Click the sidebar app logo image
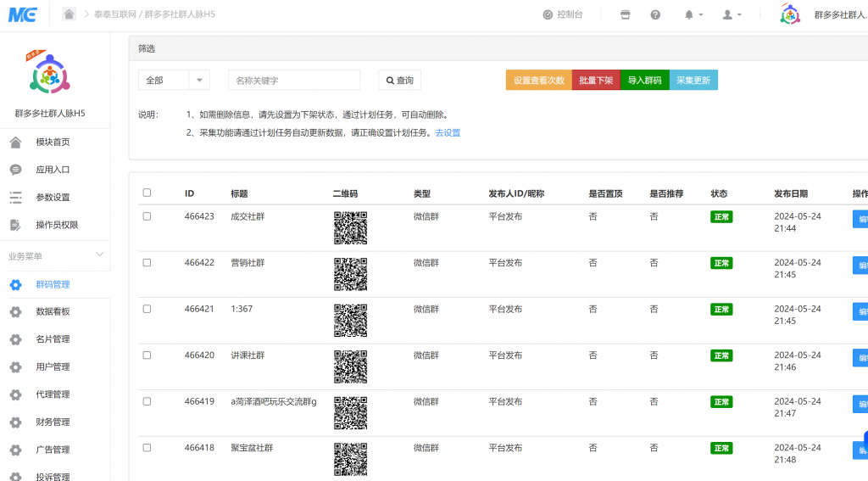The image size is (868, 481). click(48, 73)
